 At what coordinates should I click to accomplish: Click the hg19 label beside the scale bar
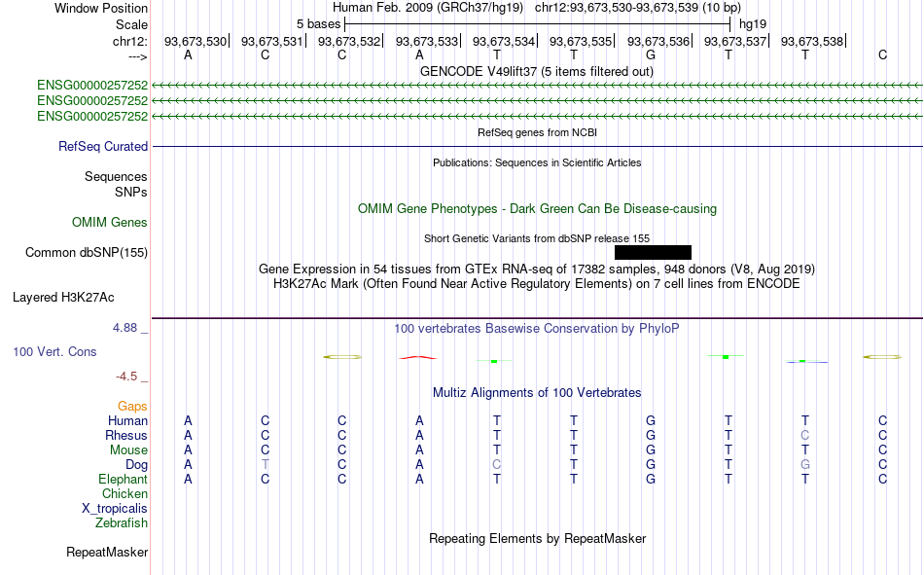753,24
